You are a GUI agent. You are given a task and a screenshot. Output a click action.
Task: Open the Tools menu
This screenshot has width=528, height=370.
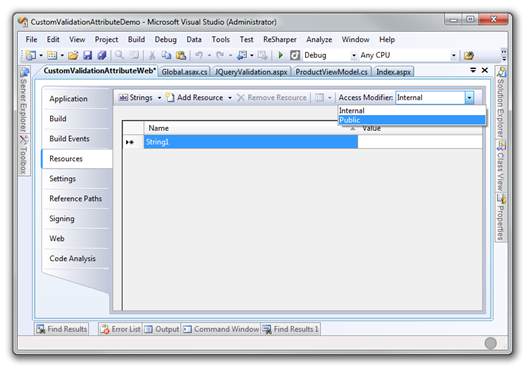point(221,39)
